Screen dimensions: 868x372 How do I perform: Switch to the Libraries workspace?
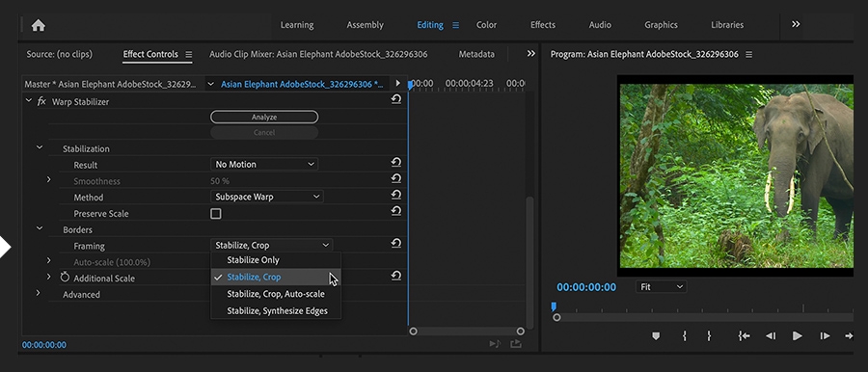(727, 25)
